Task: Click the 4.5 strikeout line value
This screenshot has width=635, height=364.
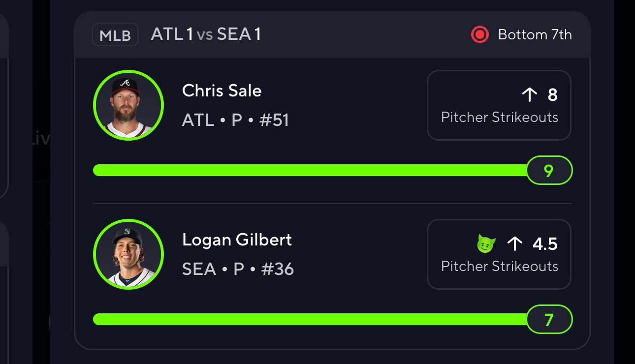Action: [x=545, y=244]
